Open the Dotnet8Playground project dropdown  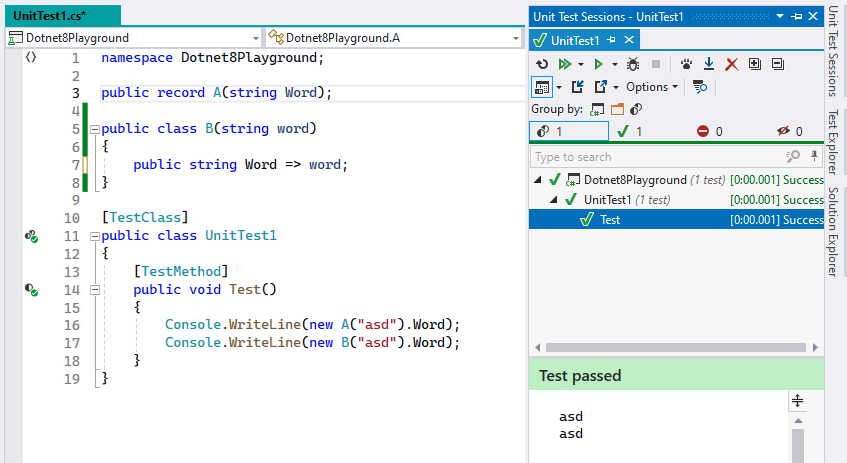tap(256, 38)
